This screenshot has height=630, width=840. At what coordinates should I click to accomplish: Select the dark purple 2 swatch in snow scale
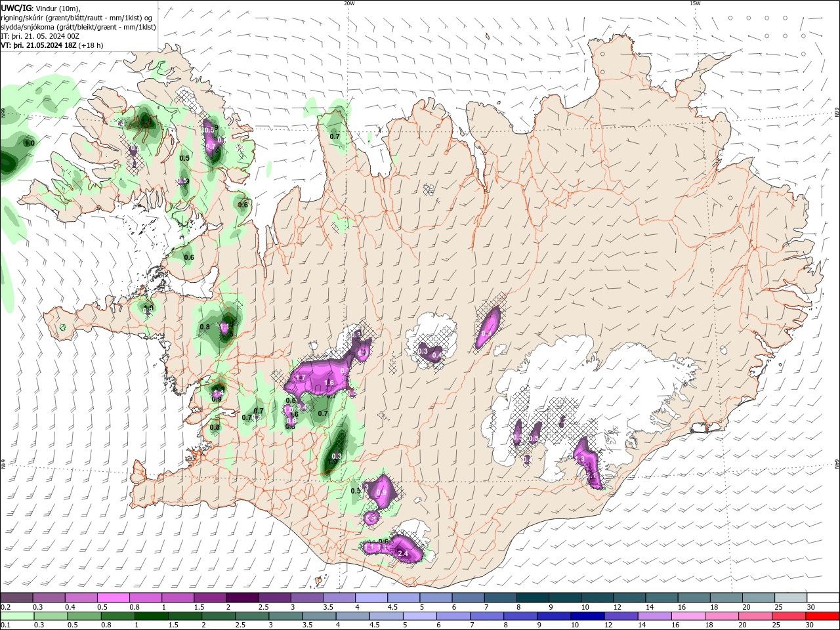coord(241,598)
